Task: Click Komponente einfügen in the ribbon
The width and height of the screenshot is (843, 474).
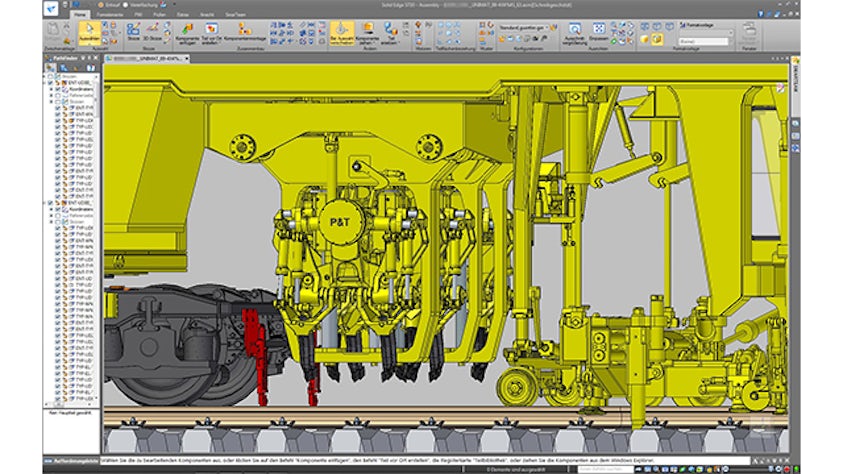Action: point(187,33)
